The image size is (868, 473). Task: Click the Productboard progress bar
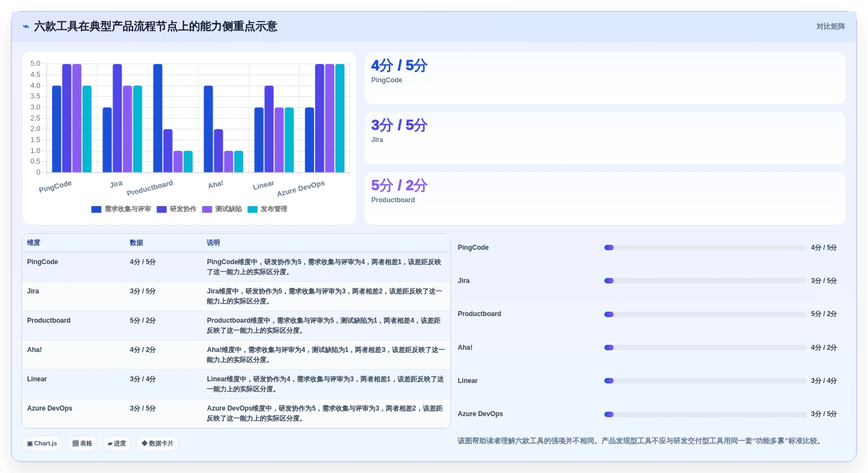pyautogui.click(x=705, y=314)
